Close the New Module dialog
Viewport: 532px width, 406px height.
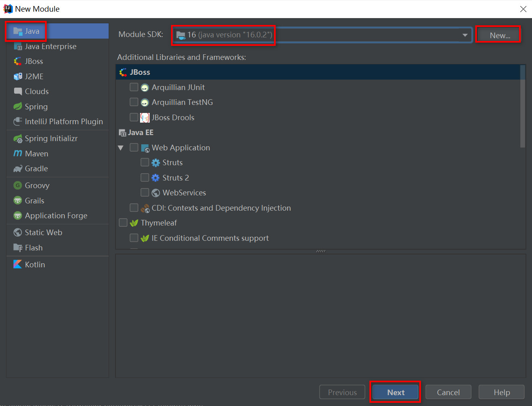(523, 9)
